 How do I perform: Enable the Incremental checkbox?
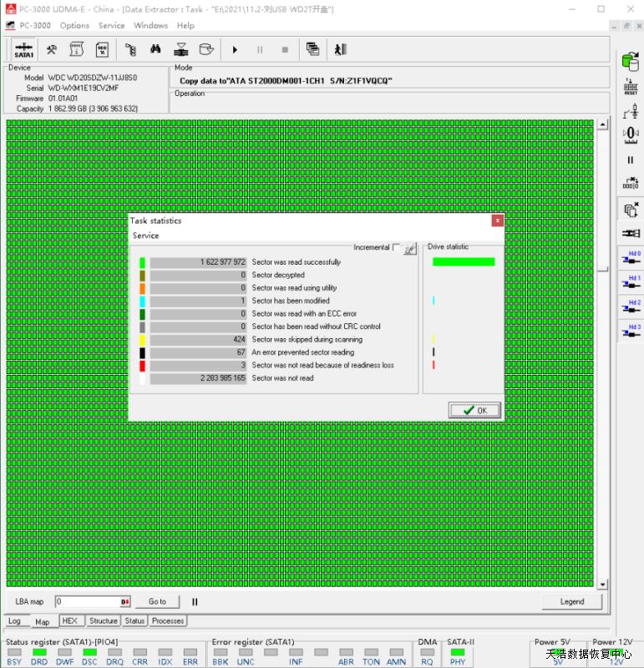(x=397, y=248)
